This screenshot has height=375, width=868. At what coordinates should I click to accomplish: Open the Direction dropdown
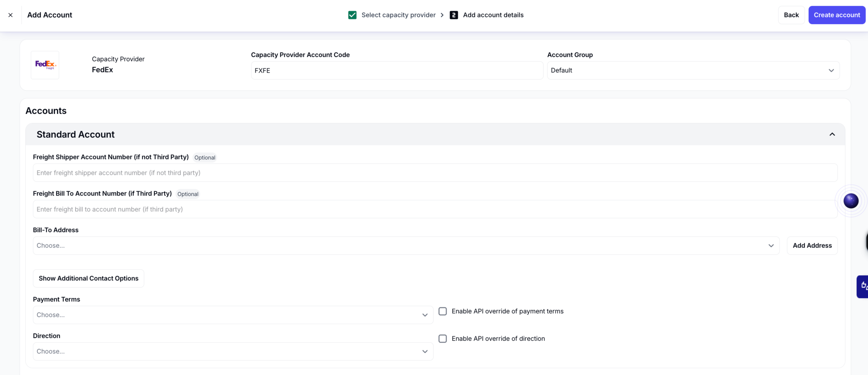233,351
